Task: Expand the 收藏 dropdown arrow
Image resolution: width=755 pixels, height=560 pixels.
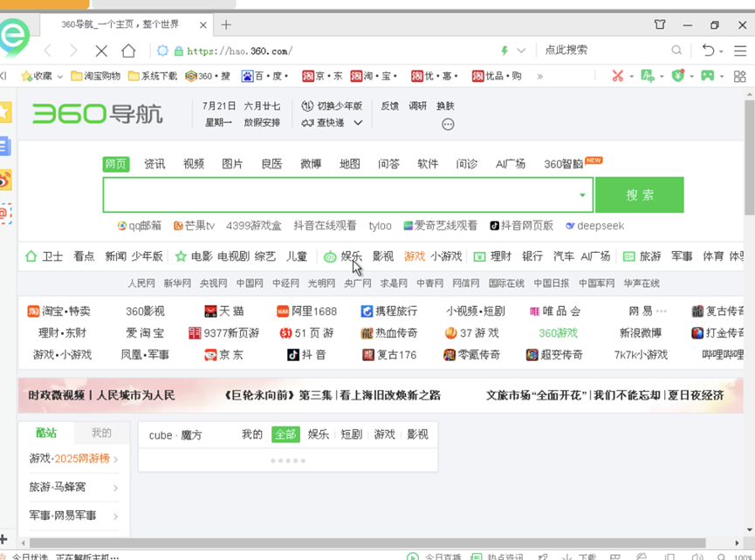Action: click(60, 77)
